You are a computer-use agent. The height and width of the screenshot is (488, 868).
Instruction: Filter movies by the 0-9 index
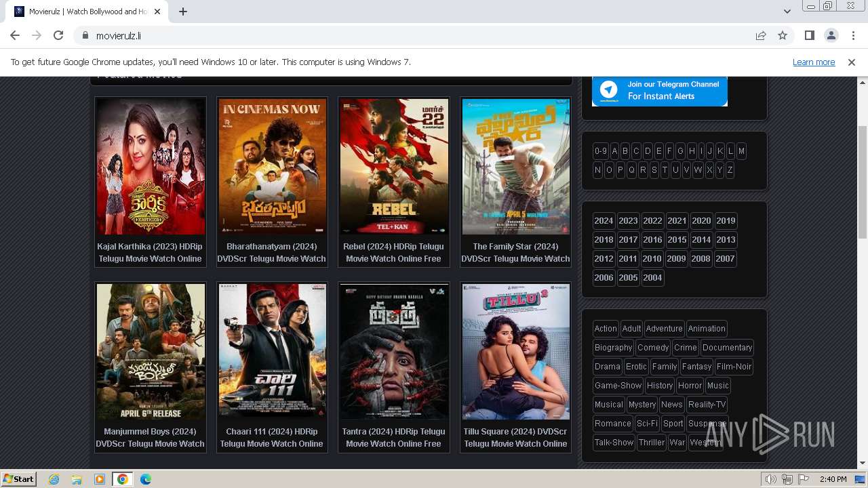pyautogui.click(x=600, y=151)
